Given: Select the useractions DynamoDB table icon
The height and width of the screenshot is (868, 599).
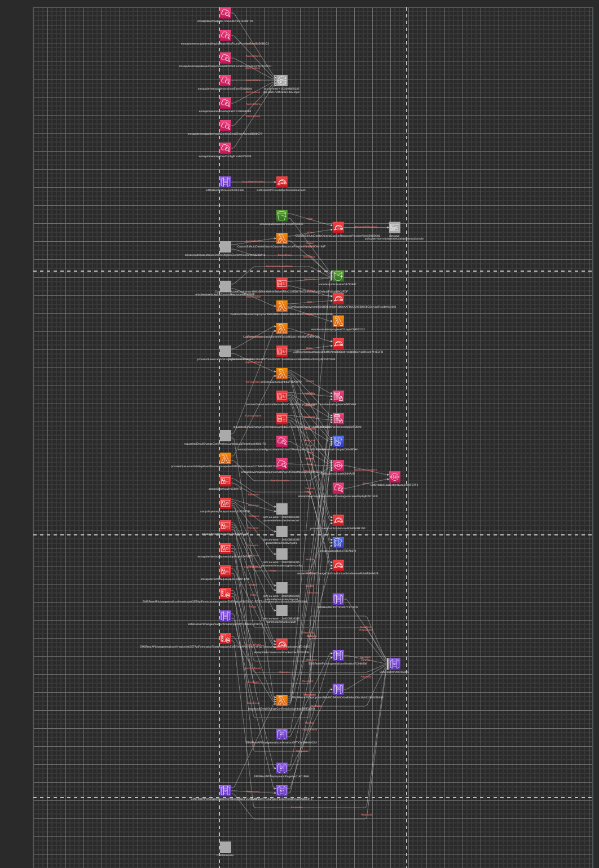Looking at the screenshot, I should [x=338, y=543].
